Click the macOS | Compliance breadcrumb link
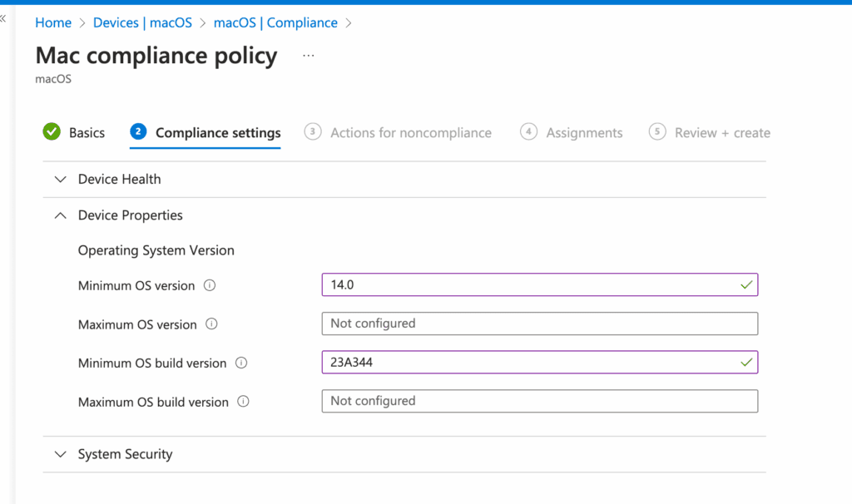This screenshot has height=504, width=852. [x=275, y=22]
